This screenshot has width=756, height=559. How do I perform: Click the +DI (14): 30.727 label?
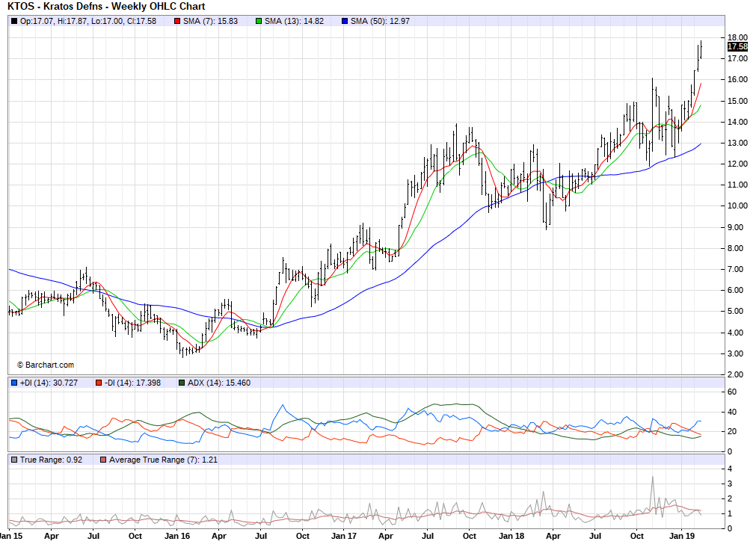[x=49, y=383]
